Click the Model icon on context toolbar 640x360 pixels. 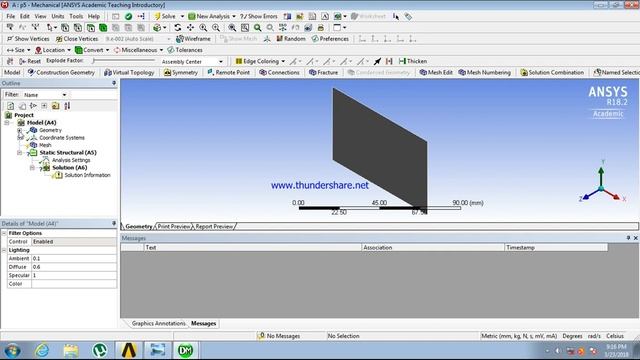[x=12, y=72]
